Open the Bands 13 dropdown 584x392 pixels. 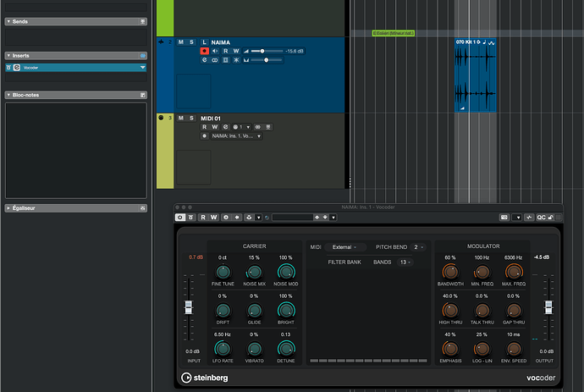[404, 262]
